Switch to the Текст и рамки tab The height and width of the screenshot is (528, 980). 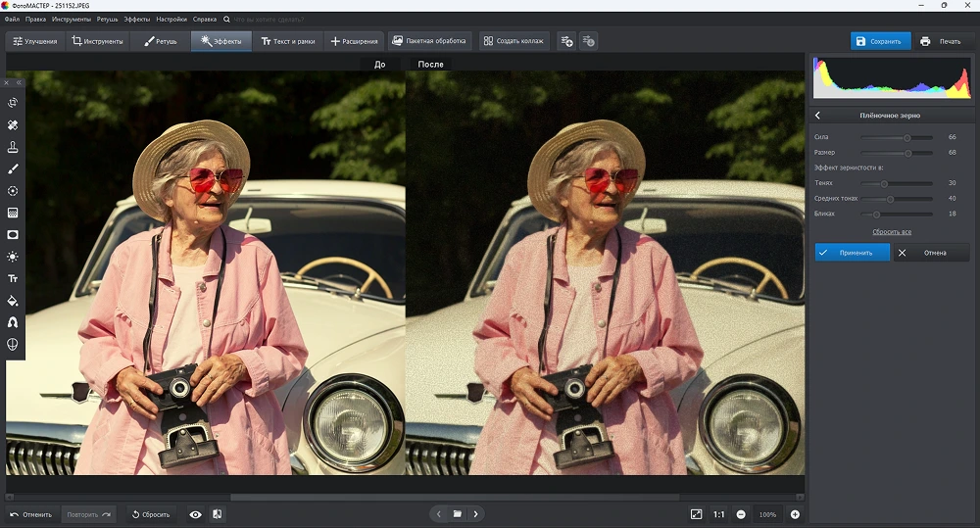click(288, 41)
